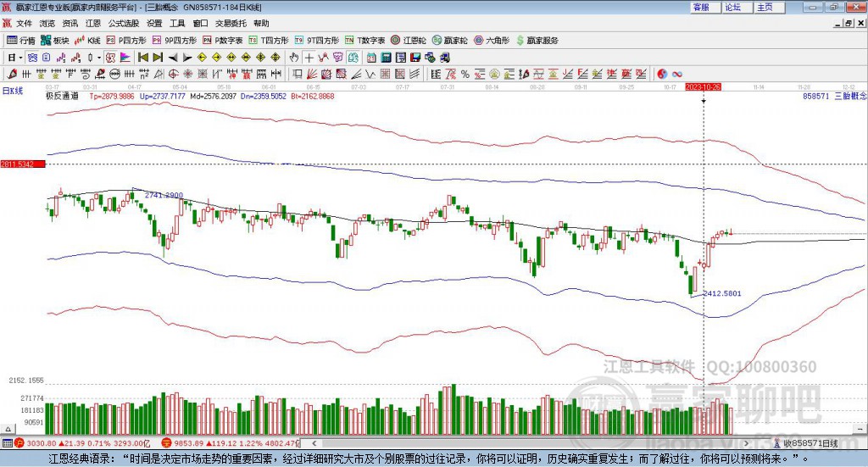Toggle the pink flag indicator icon
The height and width of the screenshot is (467, 868).
(125, 58)
